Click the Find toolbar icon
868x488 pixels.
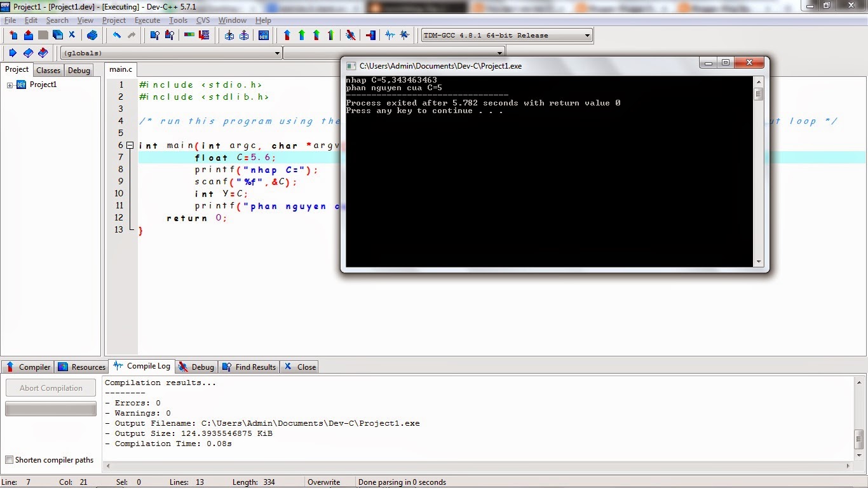click(154, 36)
